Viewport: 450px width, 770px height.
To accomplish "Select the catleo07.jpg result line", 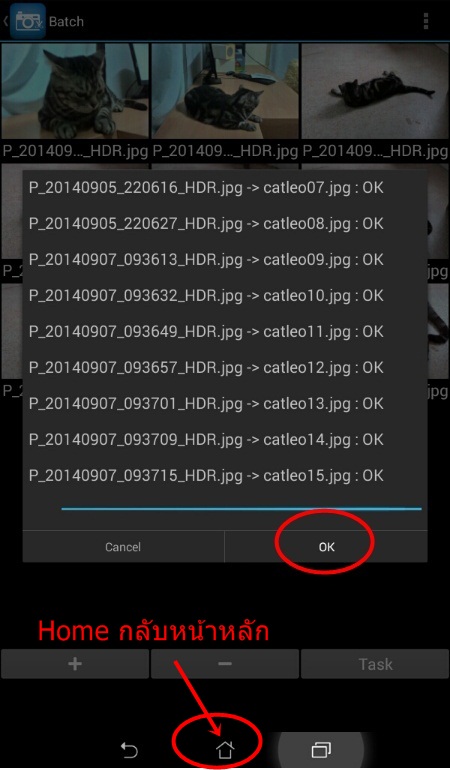I will (206, 188).
